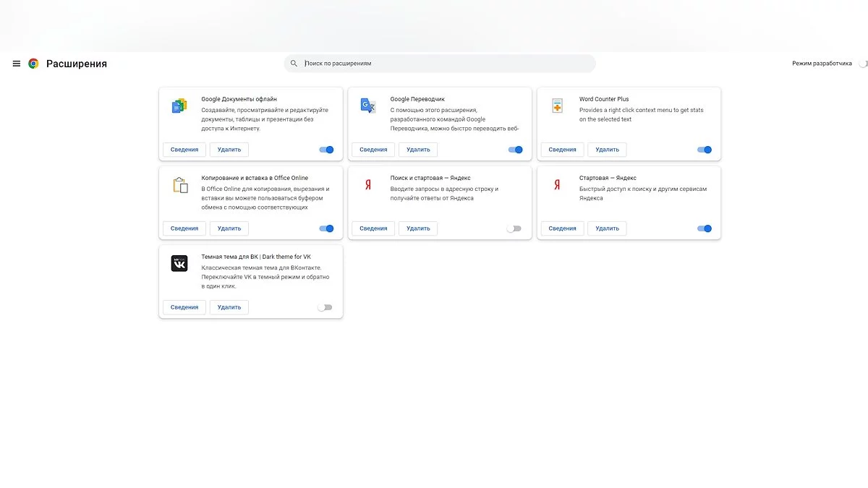Click the Темная тема для ВК title
The width and height of the screenshot is (868, 488).
pyautogui.click(x=256, y=257)
